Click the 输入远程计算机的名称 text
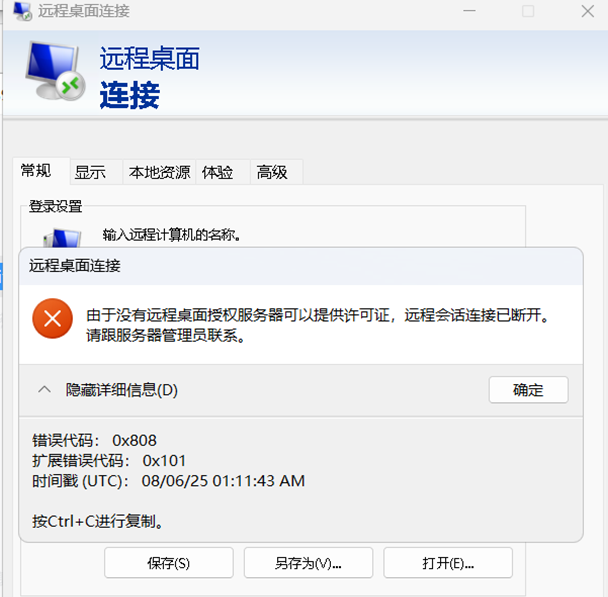 coord(171,235)
